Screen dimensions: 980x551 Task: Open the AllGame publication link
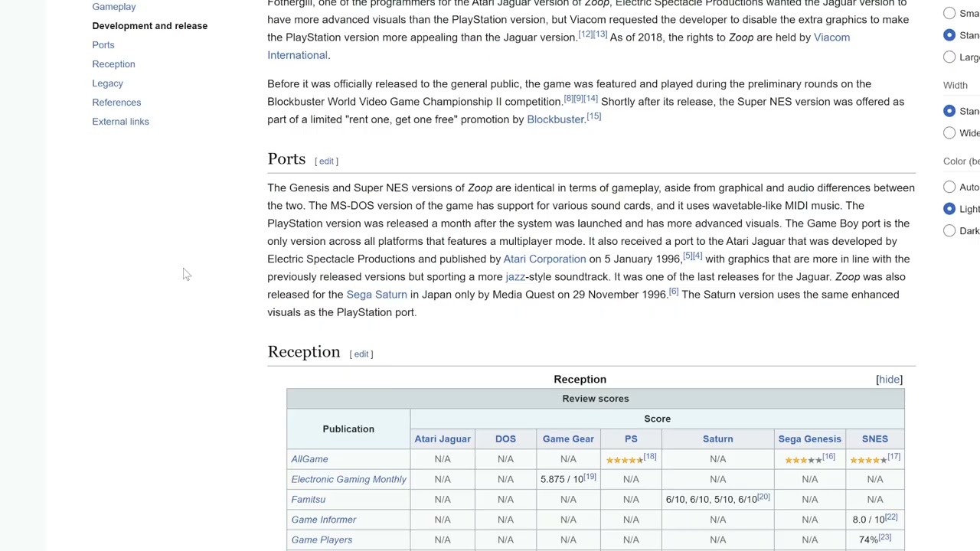point(309,459)
